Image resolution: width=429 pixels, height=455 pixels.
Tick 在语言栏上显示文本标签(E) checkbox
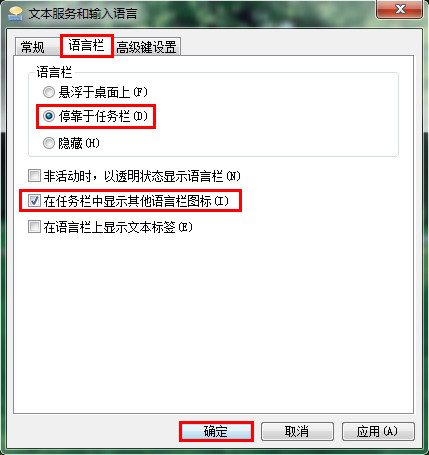coord(34,227)
